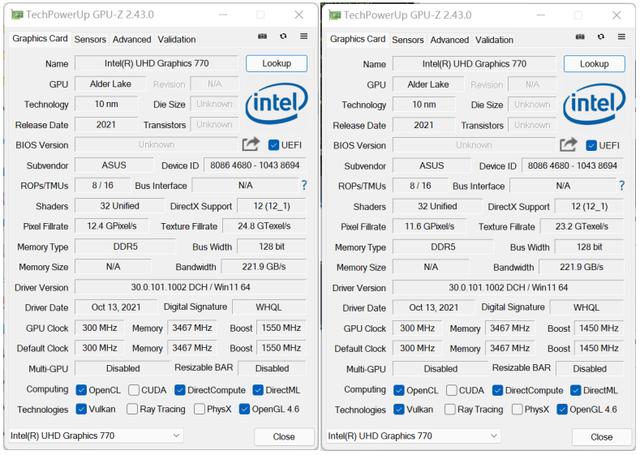This screenshot has height=455, width=640.
Task: Click the 23.2 GTexel/s Texture Fillrate value
Action: click(582, 226)
